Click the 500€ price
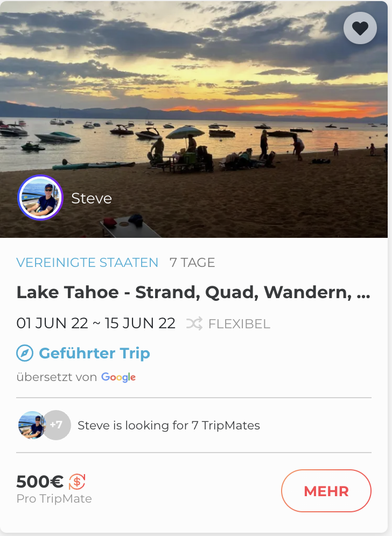Image resolution: width=392 pixels, height=536 pixels. [x=40, y=481]
